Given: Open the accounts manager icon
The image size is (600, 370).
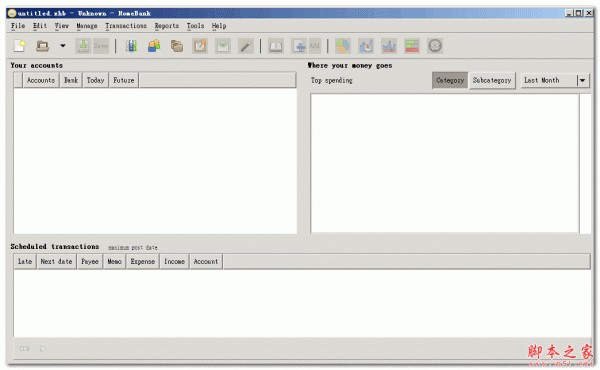Looking at the screenshot, I should (x=131, y=46).
